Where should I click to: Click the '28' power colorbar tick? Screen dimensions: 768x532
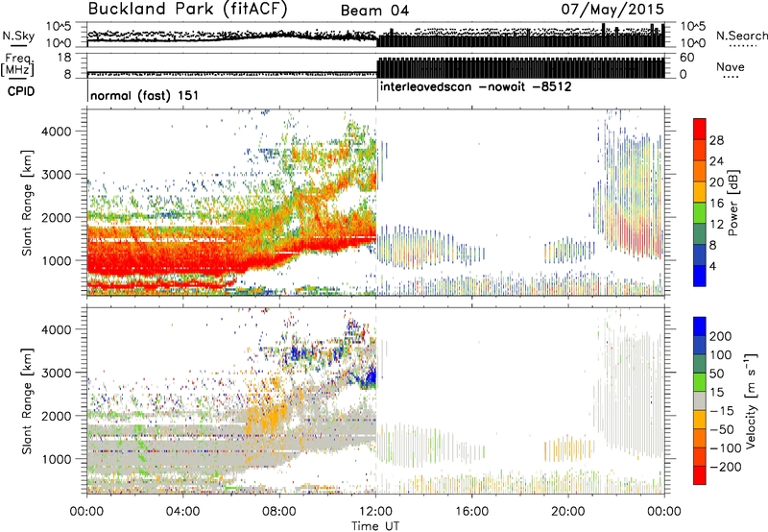coord(716,140)
